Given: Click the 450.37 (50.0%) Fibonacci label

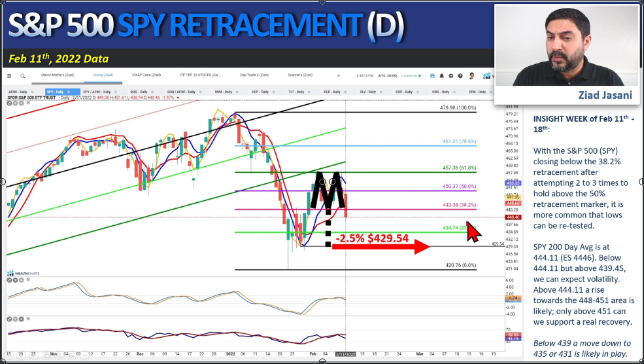Looking at the screenshot, I should (x=459, y=187).
